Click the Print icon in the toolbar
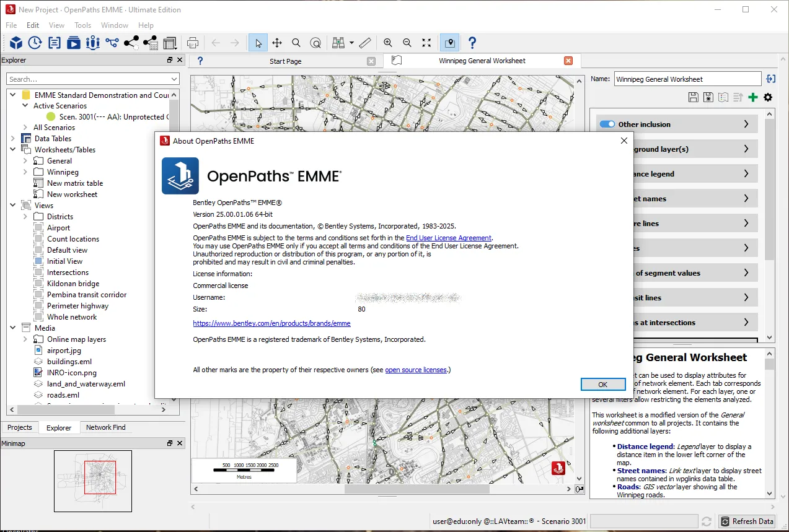This screenshot has height=532, width=789. pos(193,43)
